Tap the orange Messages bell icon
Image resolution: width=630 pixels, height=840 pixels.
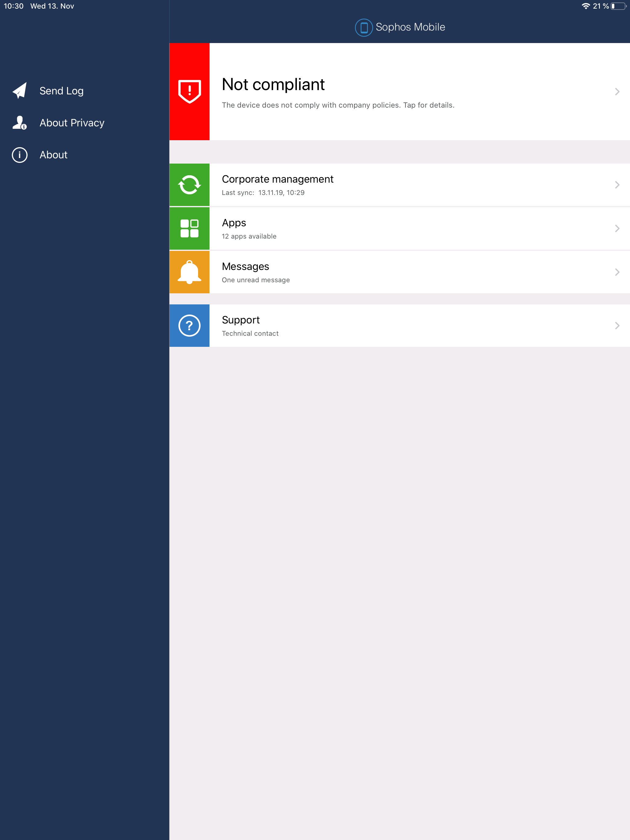pyautogui.click(x=189, y=272)
